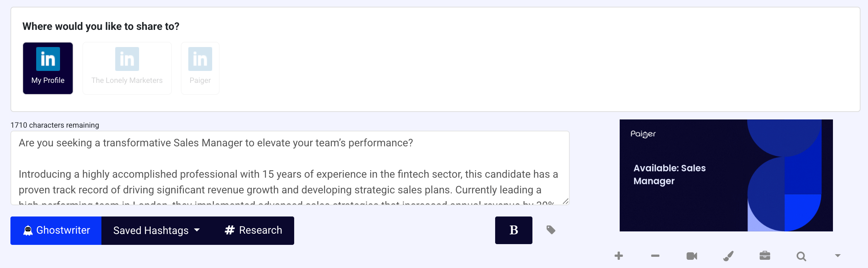Click the briefcase icon
The image size is (868, 268).
pos(765,256)
